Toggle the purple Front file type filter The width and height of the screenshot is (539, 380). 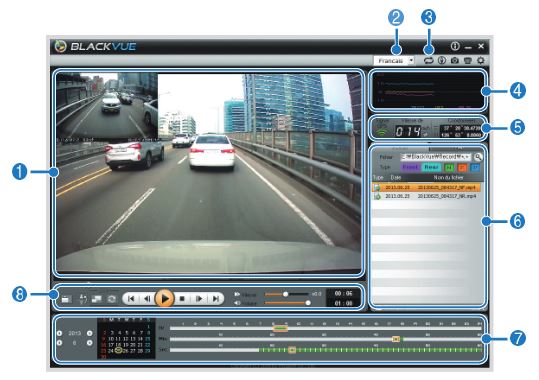point(410,167)
